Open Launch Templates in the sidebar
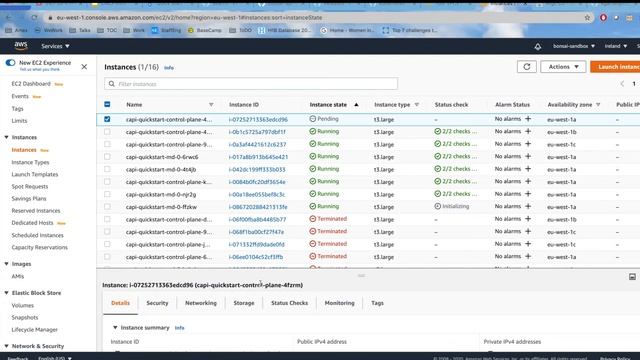 point(35,174)
